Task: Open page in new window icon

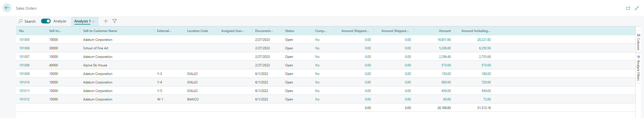Action: tap(628, 8)
